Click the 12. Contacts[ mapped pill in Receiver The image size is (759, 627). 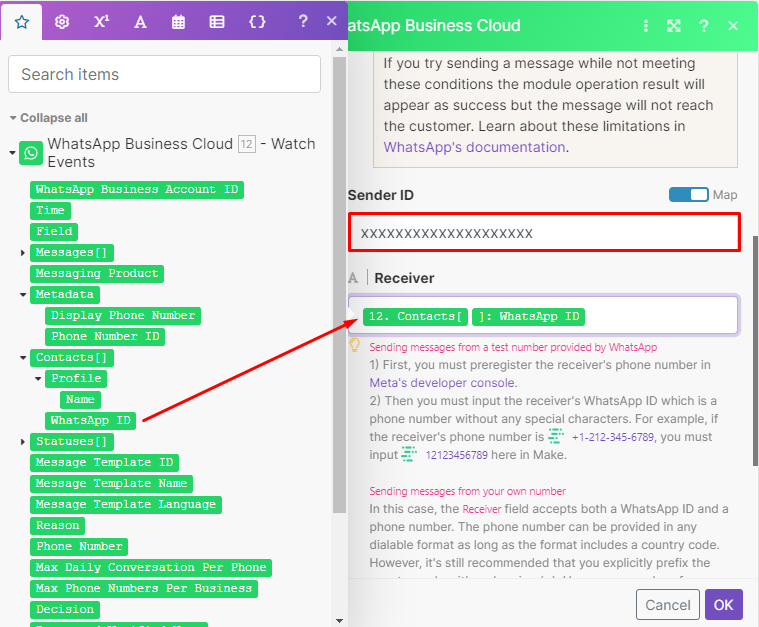coord(415,317)
